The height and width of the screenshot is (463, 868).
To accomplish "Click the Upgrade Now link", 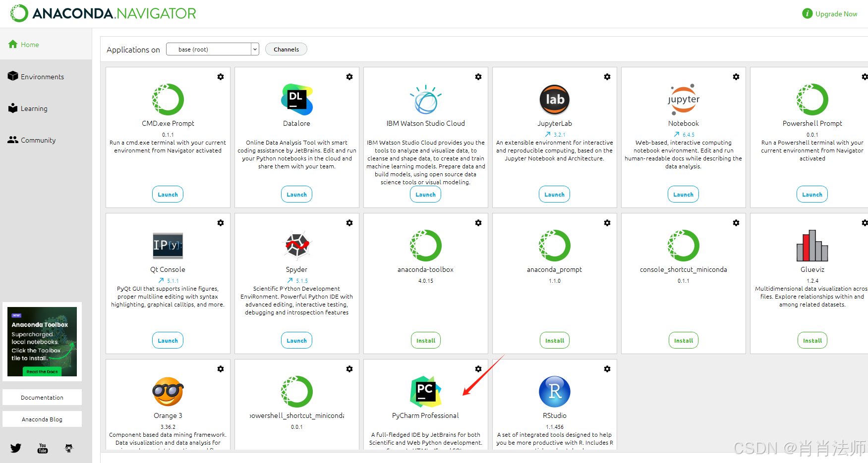I will pyautogui.click(x=830, y=14).
